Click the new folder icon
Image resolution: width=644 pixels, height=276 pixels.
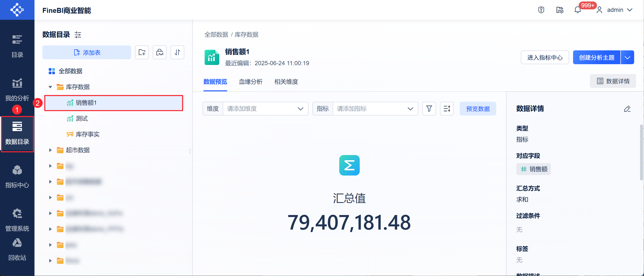pos(142,52)
